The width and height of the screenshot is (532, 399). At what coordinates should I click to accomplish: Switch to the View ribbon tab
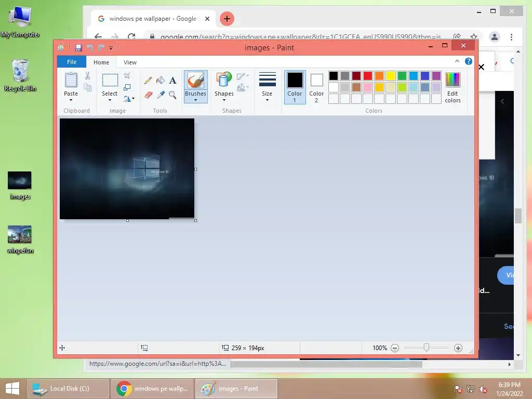click(x=130, y=62)
